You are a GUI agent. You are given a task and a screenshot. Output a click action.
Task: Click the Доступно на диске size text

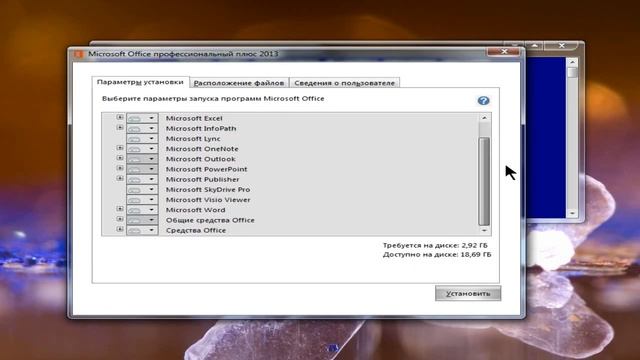point(437,254)
